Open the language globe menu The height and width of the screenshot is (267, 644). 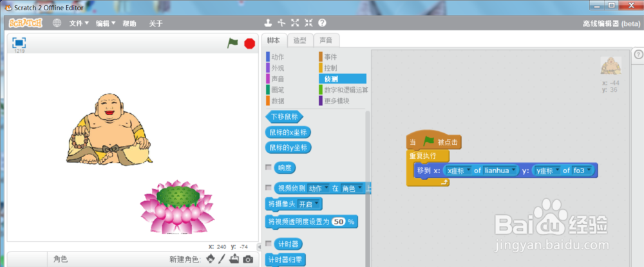click(57, 23)
